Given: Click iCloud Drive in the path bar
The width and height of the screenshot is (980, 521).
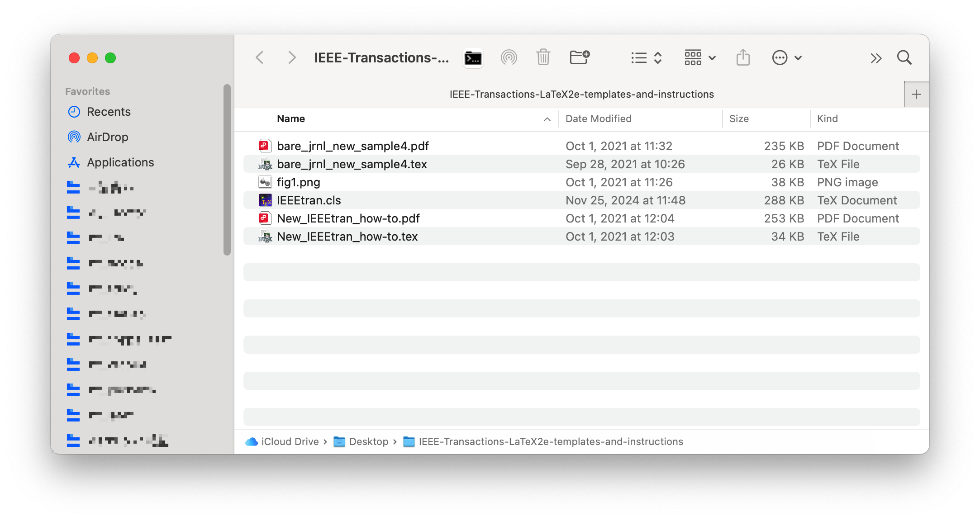Looking at the screenshot, I should pyautogui.click(x=282, y=441).
